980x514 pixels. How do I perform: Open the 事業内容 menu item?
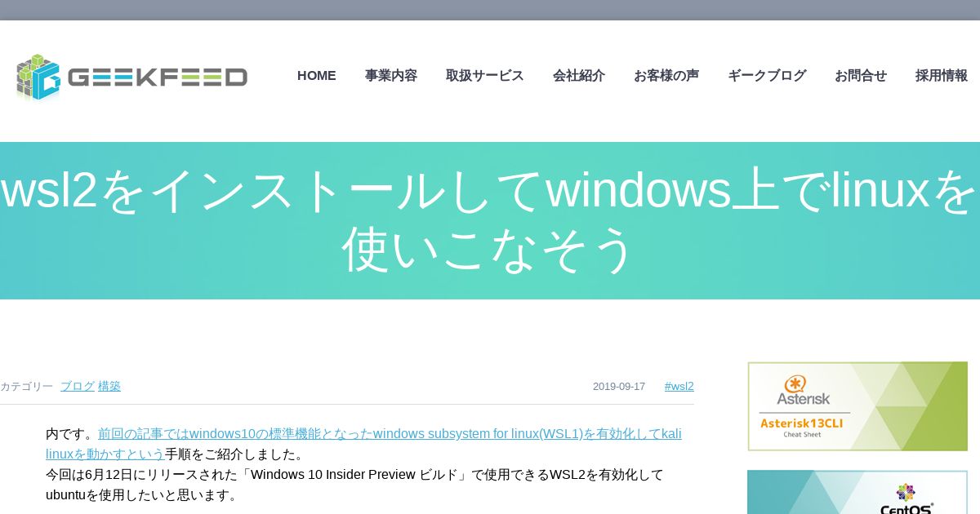(391, 75)
